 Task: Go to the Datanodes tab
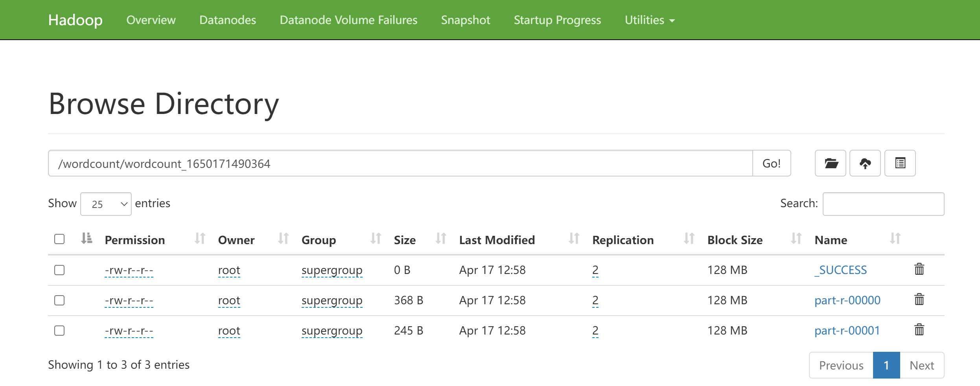(227, 20)
